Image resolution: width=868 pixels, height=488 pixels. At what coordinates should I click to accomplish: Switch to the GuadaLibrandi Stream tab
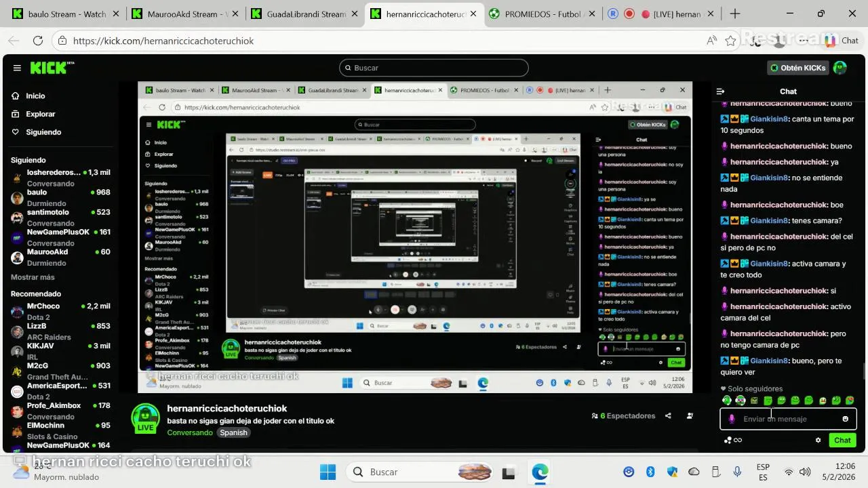pyautogui.click(x=305, y=14)
